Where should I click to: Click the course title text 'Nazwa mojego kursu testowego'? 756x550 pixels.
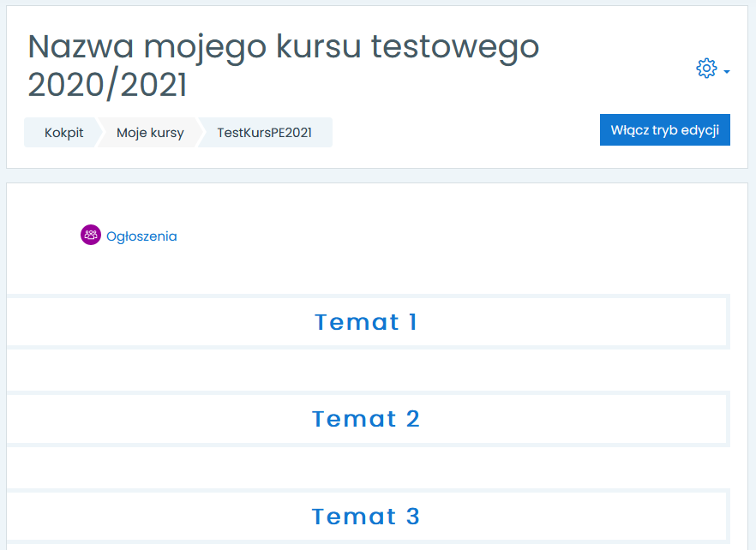[x=283, y=46]
